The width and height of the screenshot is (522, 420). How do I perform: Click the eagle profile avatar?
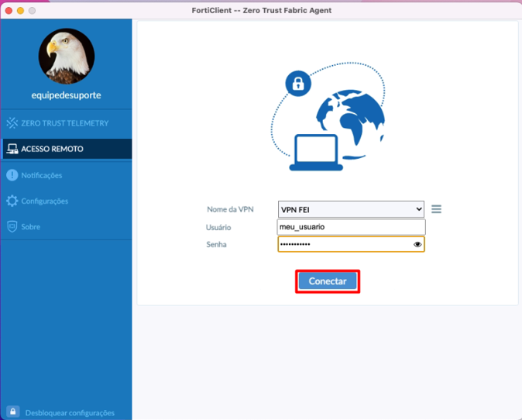pos(67,57)
